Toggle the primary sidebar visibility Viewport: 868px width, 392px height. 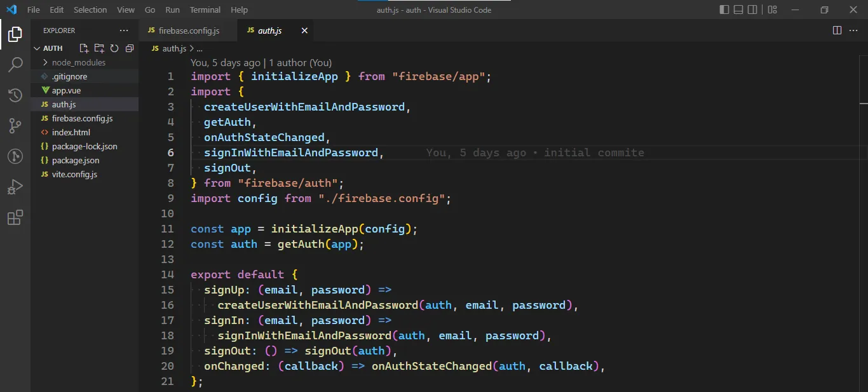pos(723,10)
